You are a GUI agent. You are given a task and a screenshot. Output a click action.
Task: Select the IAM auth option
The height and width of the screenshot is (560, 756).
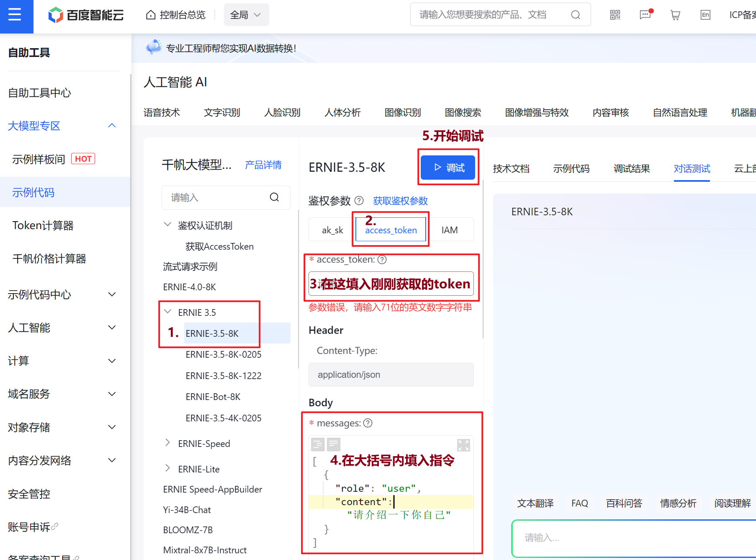point(450,230)
